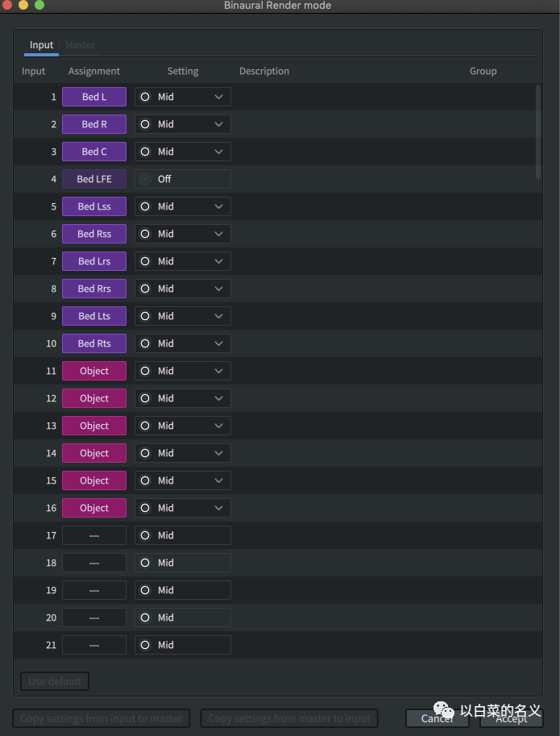The width and height of the screenshot is (560, 736).
Task: Select the Bed Lts assignment badge
Action: (x=94, y=316)
